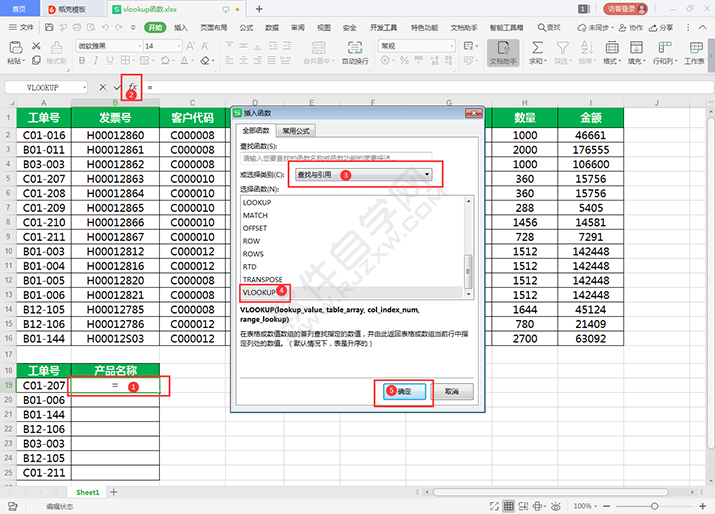Switch to the Formulas (公式) ribbon tab
715x514 pixels.
point(246,27)
